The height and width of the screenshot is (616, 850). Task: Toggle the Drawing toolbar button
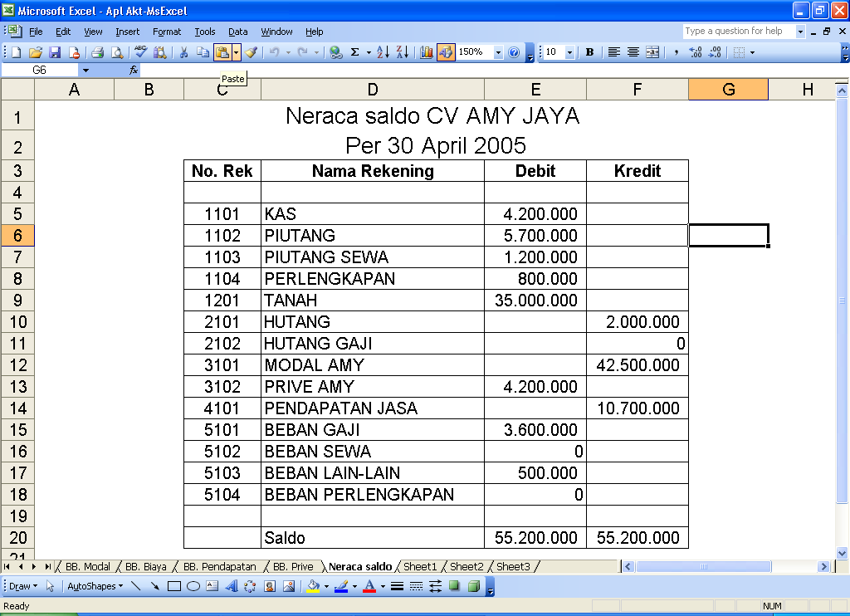[x=446, y=52]
